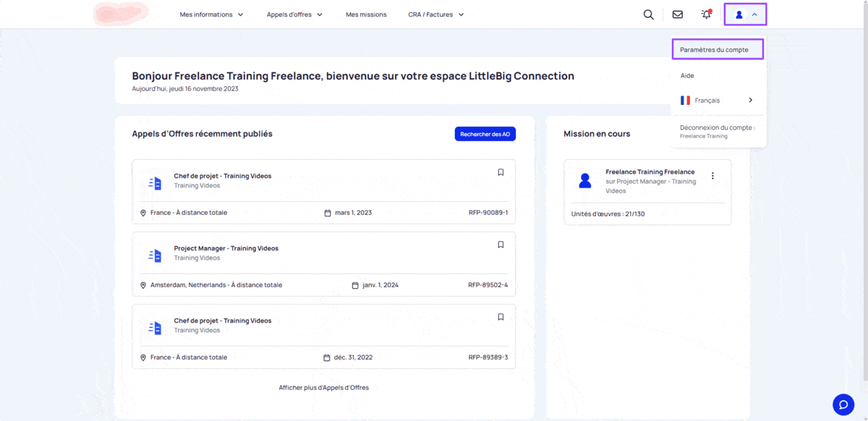Expand the Appels d'offres dropdown

tap(294, 14)
